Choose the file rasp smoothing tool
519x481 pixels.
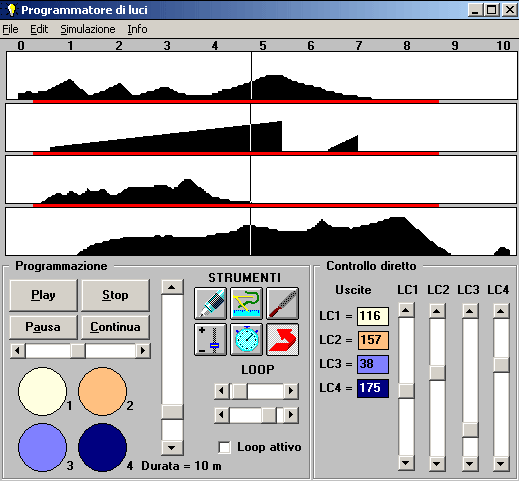coord(282,303)
